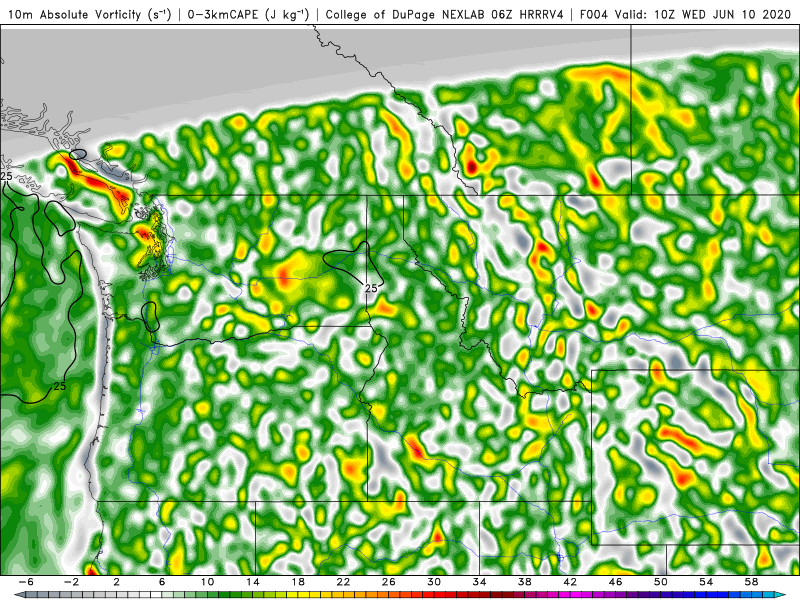
Task: Click the "46" color scale label
Action: [615, 582]
